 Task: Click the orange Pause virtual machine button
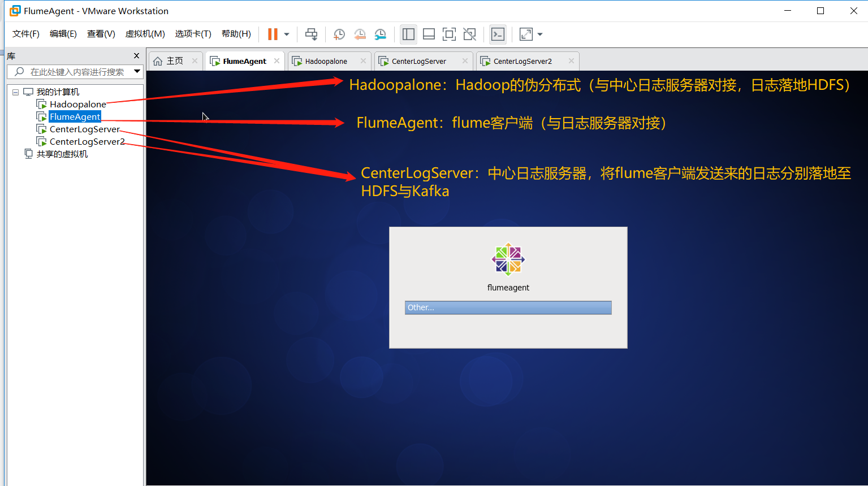pyautogui.click(x=273, y=34)
